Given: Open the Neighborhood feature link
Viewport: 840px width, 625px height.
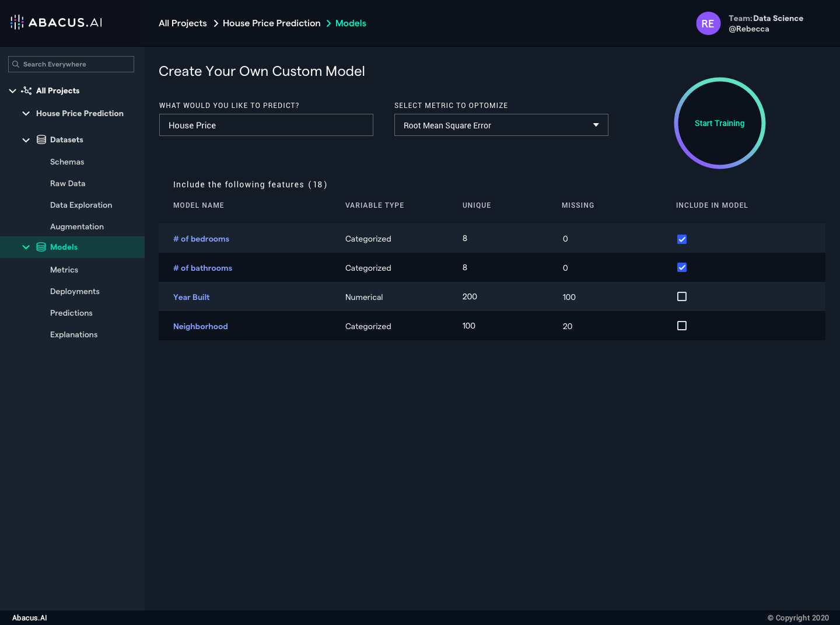Looking at the screenshot, I should 200,326.
